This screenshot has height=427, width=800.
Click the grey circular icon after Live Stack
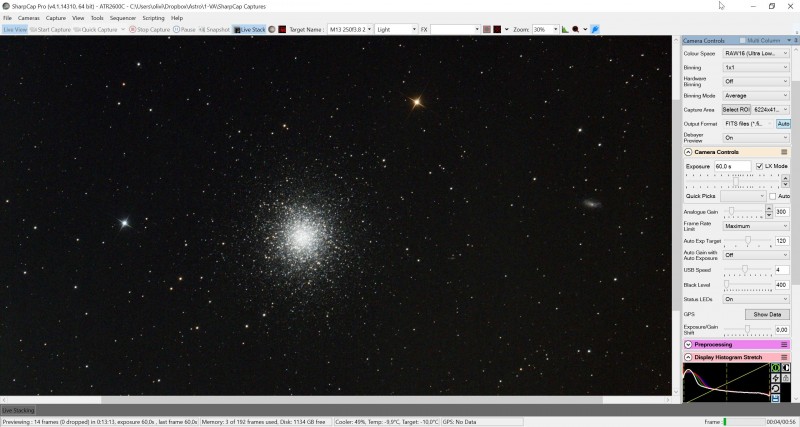pos(272,30)
